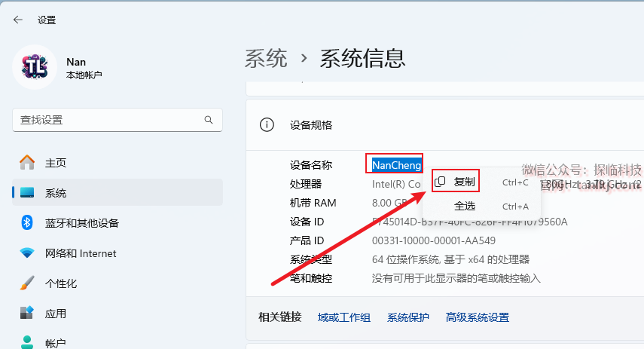Viewport: 644px width, 349px height.
Task: Click the 处理器 label
Action: [x=306, y=184]
